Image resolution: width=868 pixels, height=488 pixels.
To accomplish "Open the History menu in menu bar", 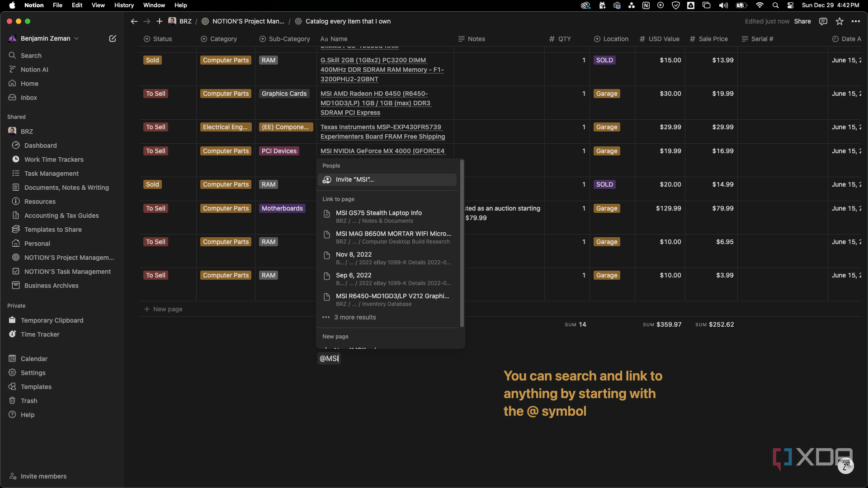I will [x=124, y=5].
